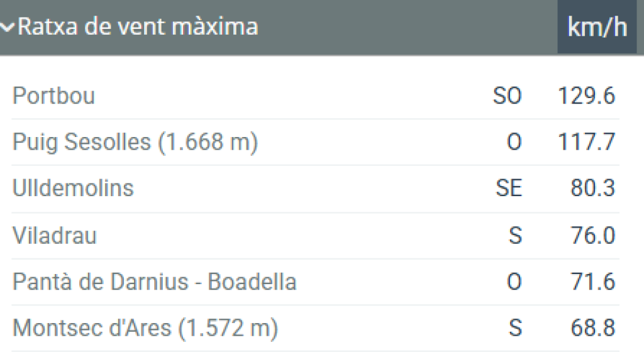644x362 pixels.
Task: Open the km/h unit selector
Action: pyautogui.click(x=596, y=26)
